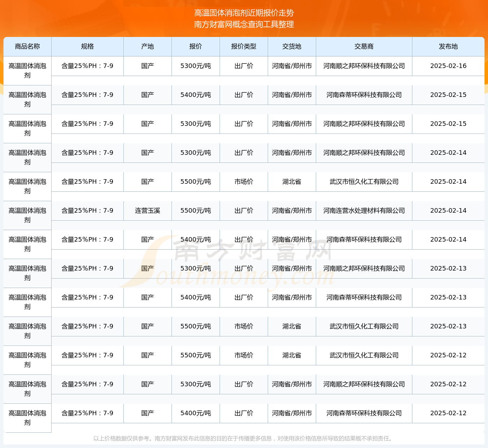Click the title 高温固体消泡剂近期报价走势
Viewport: 488px width, 448px height.
[244, 13]
